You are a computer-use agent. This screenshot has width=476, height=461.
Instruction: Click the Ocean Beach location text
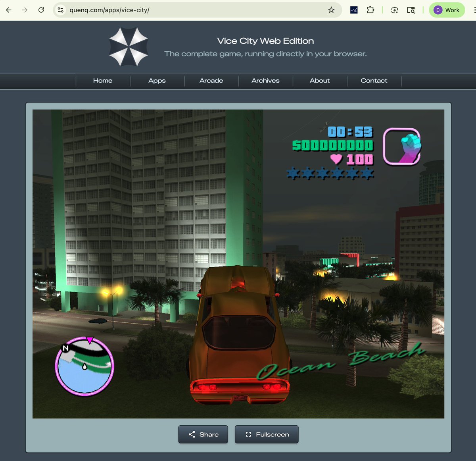coord(341,361)
